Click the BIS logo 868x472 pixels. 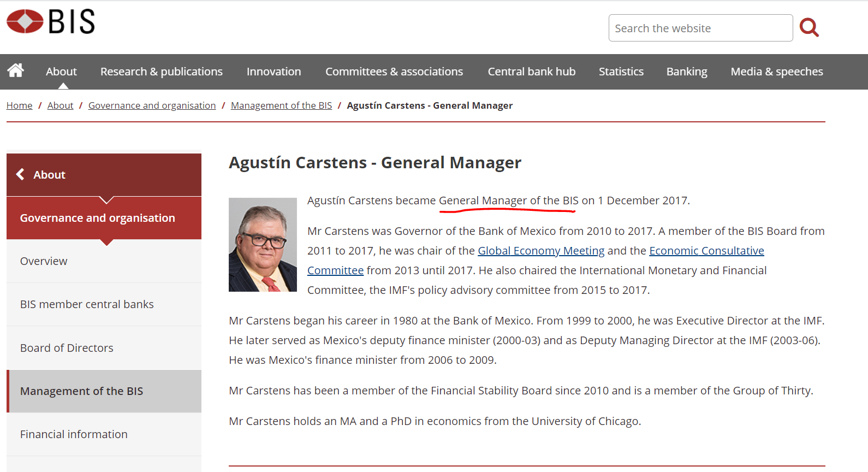51,22
